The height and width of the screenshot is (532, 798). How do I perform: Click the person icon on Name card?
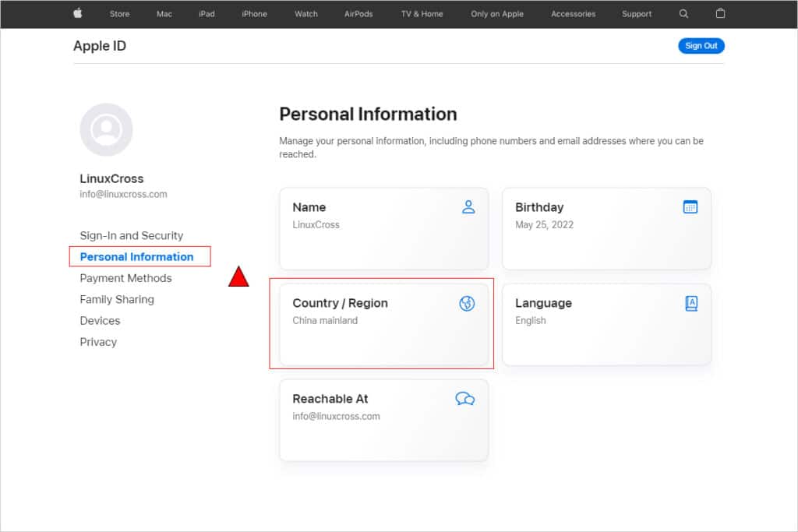pyautogui.click(x=468, y=207)
